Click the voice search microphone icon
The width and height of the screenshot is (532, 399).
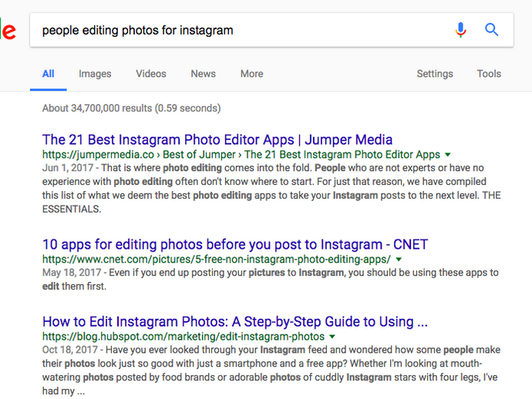(460, 30)
